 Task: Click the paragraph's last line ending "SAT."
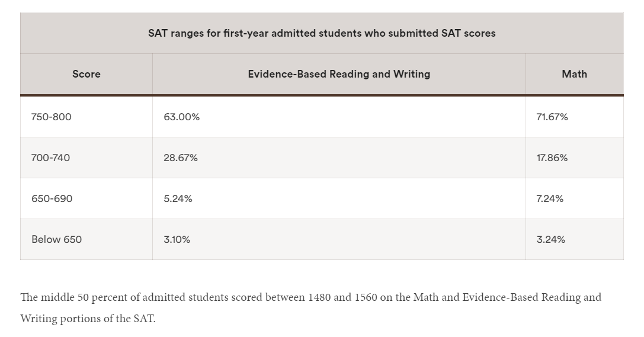[88, 319]
